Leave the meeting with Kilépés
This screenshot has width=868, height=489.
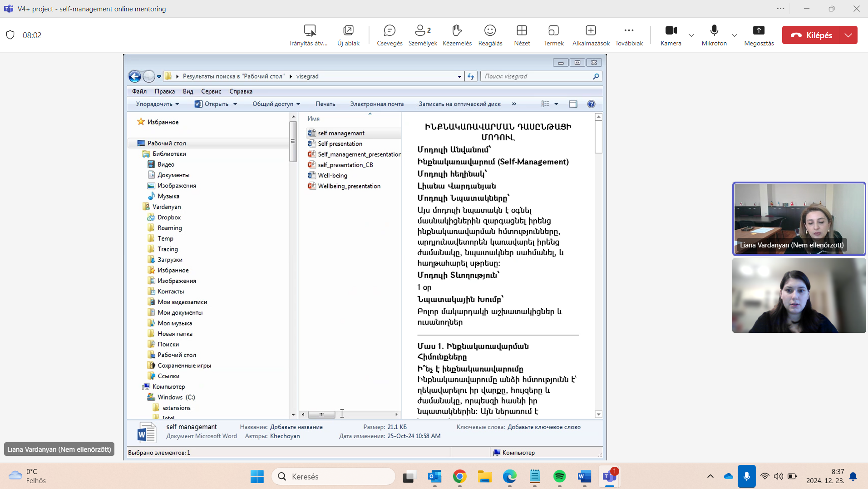pyautogui.click(x=811, y=35)
